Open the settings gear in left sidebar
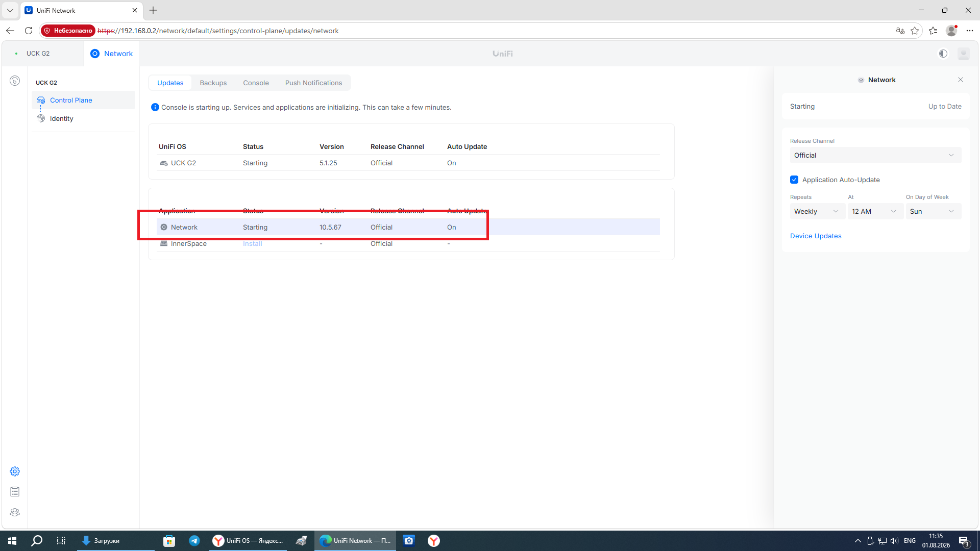980x551 pixels. point(15,471)
